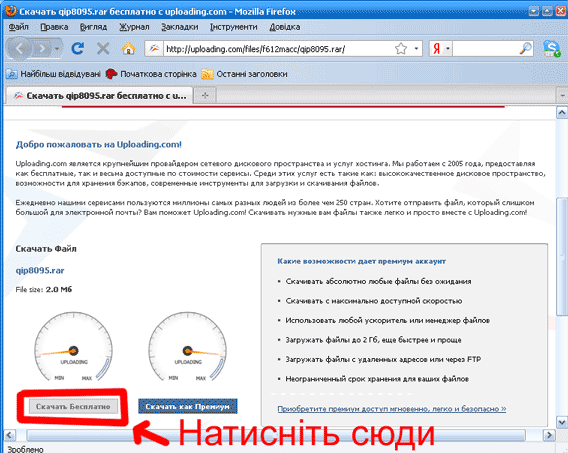Click Какие возможности дает премиум аккаунт heading
The width and height of the screenshot is (568, 453).
362,261
